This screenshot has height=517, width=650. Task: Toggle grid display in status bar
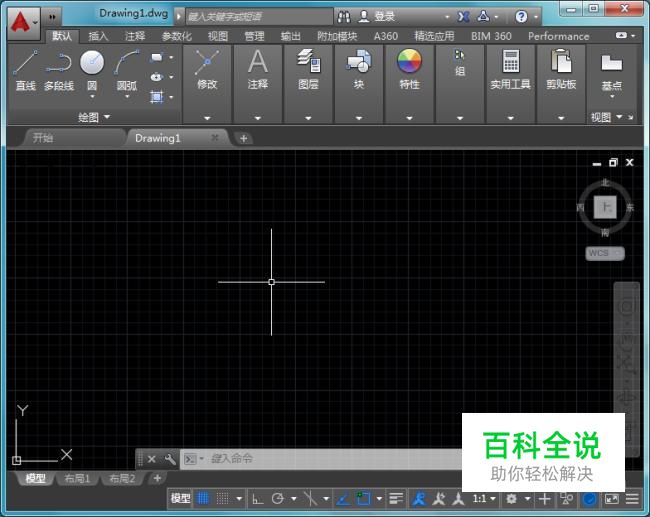click(x=203, y=499)
